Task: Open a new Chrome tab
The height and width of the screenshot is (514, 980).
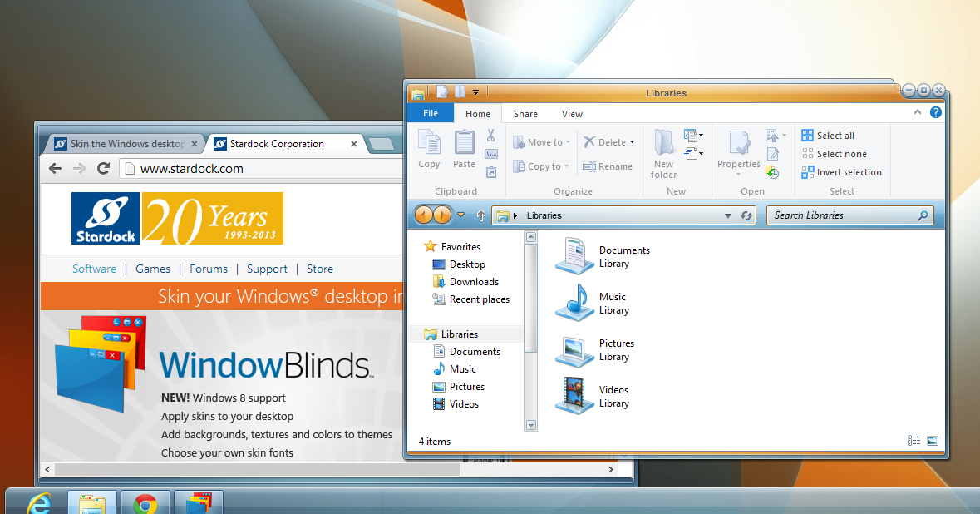Action: click(382, 145)
